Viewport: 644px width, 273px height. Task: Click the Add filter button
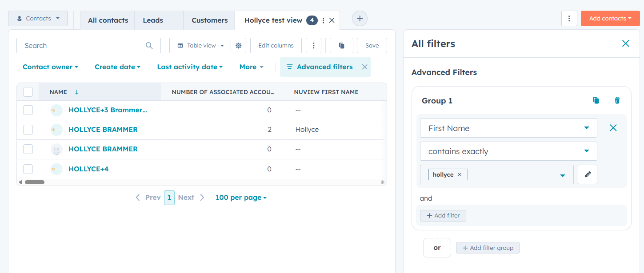(x=443, y=216)
